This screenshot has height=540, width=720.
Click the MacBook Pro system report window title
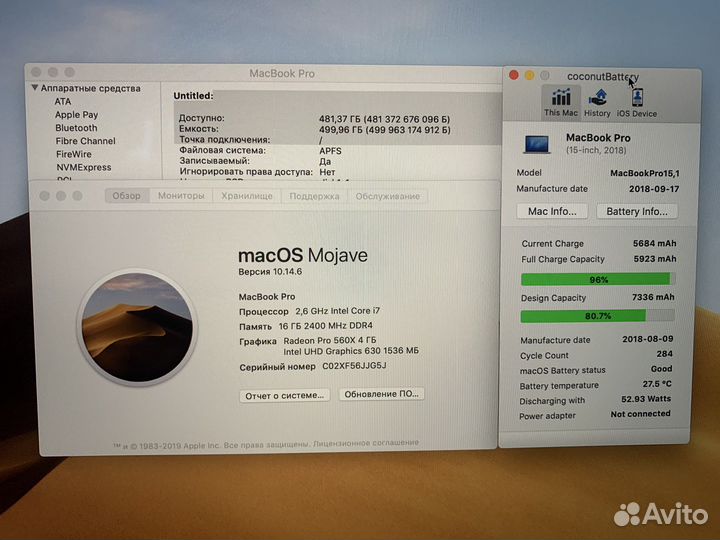(282, 73)
